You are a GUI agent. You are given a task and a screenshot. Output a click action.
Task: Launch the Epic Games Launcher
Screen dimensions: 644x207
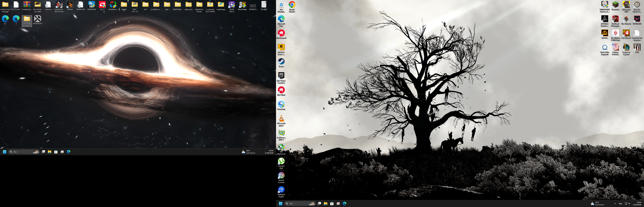[281, 78]
